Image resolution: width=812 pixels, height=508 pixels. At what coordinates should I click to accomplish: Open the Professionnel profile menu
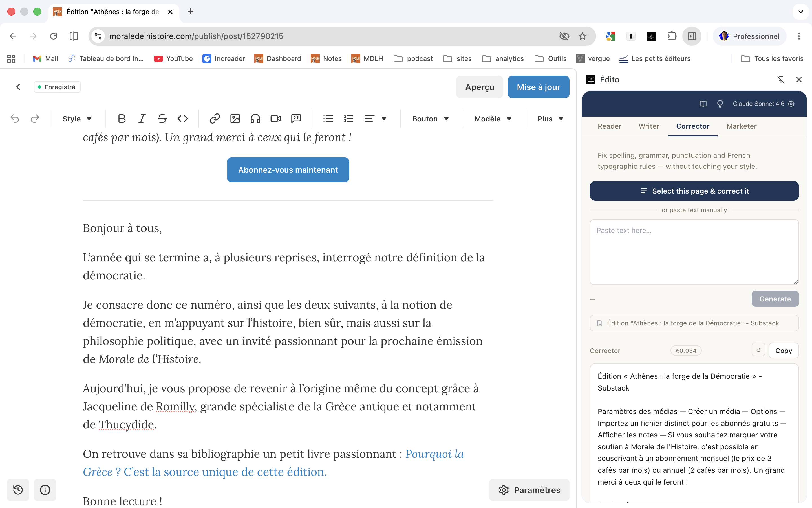[x=749, y=36]
